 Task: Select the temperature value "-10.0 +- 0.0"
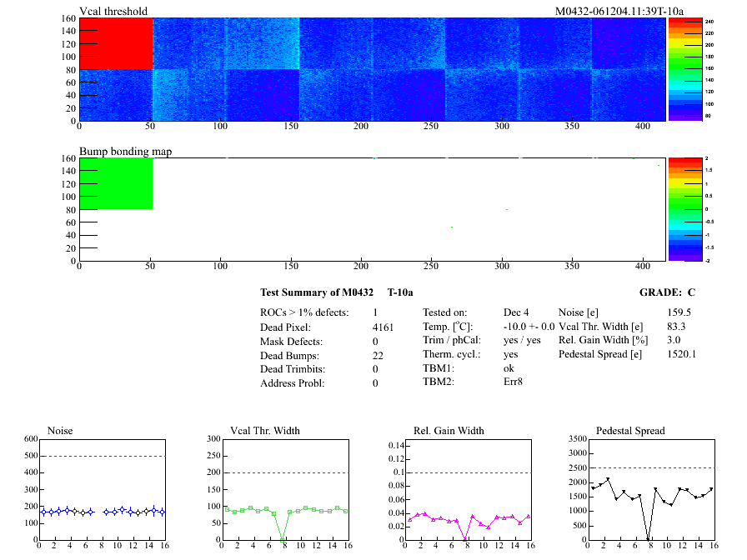pyautogui.click(x=529, y=327)
